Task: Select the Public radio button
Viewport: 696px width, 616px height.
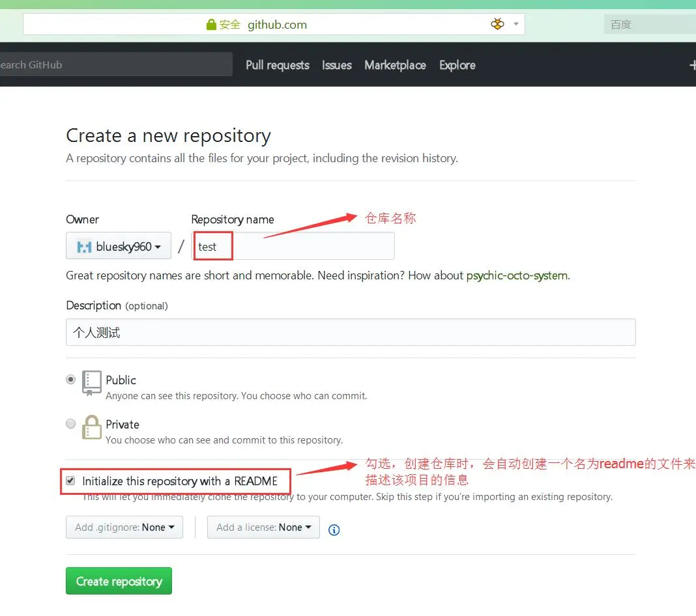Action: pyautogui.click(x=70, y=380)
